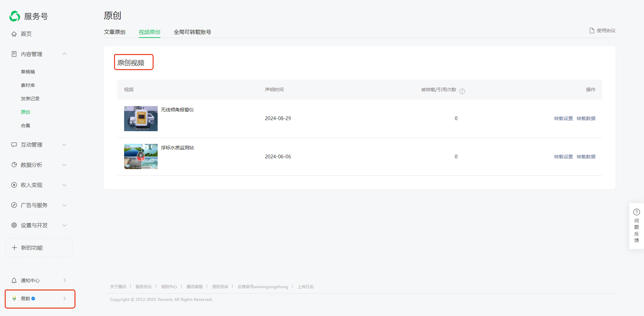Open the 全局可转载账号 tab
The height and width of the screenshot is (316, 644).
(x=192, y=32)
